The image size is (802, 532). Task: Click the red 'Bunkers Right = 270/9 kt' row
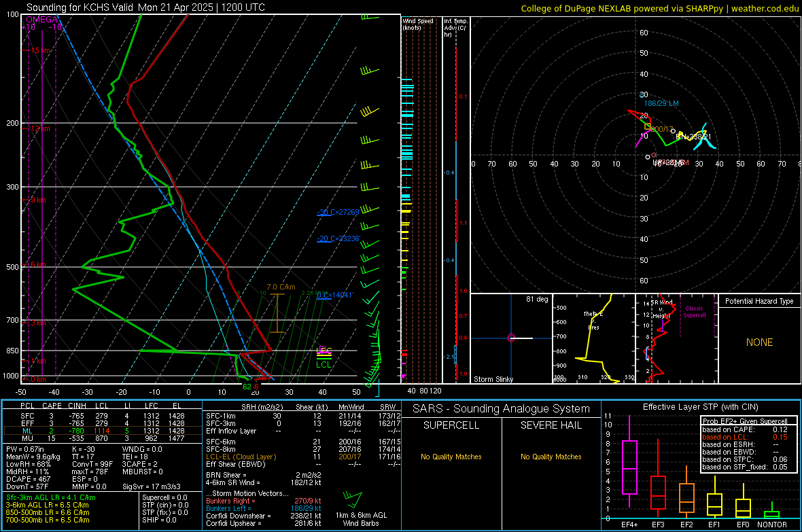coord(264,501)
